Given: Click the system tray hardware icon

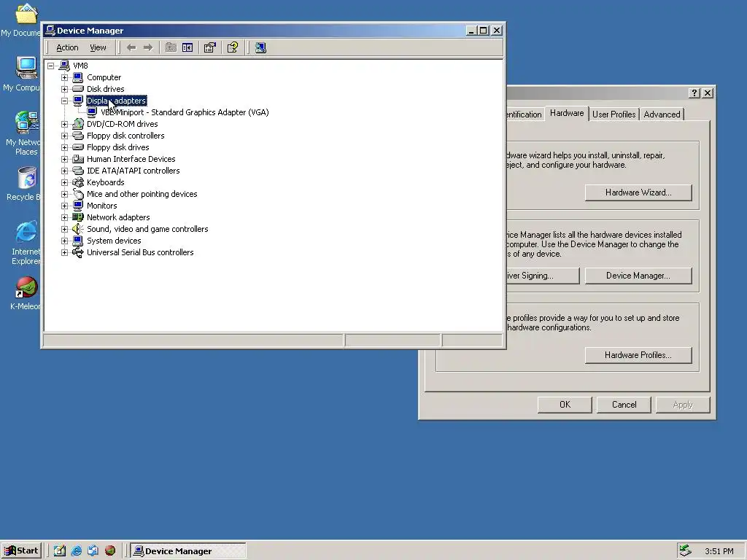Looking at the screenshot, I should (685, 551).
